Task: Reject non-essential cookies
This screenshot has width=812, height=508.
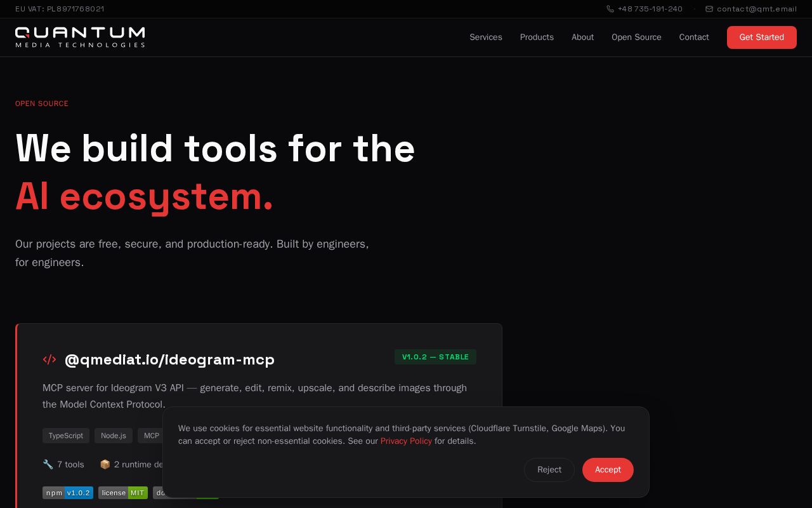Action: point(549,470)
